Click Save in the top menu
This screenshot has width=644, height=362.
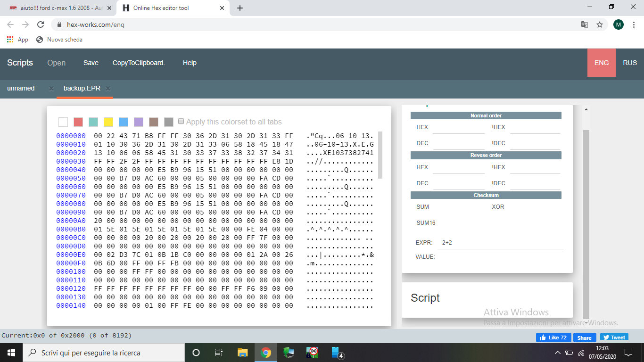(91, 63)
